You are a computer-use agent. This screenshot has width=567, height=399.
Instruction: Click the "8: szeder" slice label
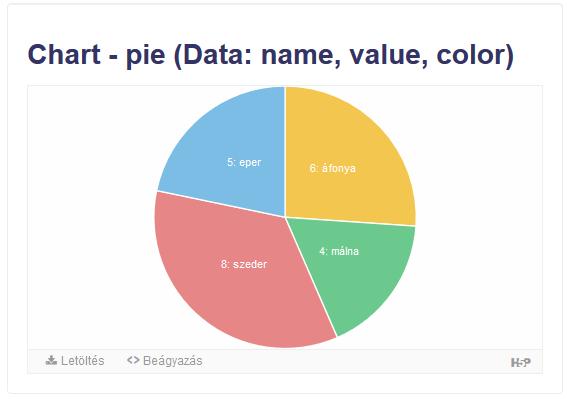(244, 264)
